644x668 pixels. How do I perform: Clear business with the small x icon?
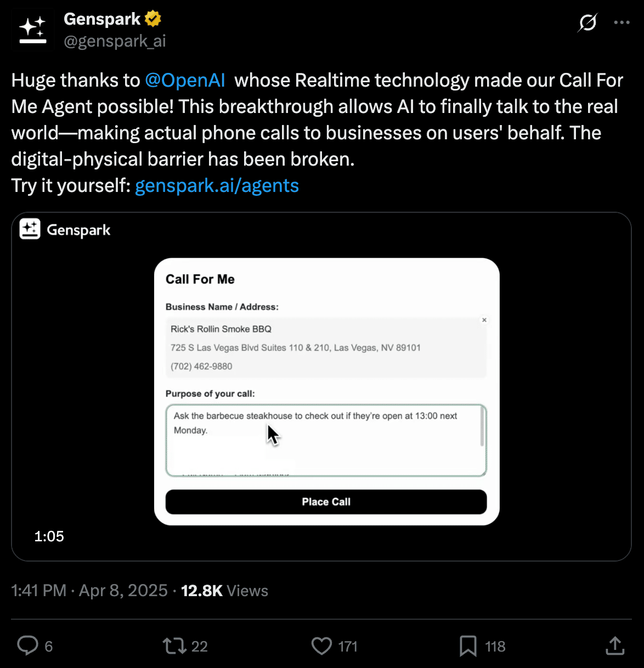[x=484, y=320]
